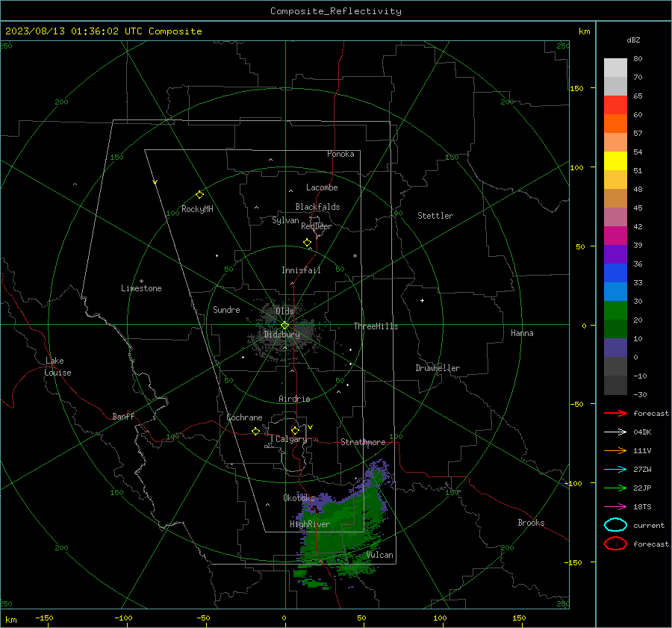
Task: Click the magenta 39-42 dBZ swatch
Action: click(615, 235)
